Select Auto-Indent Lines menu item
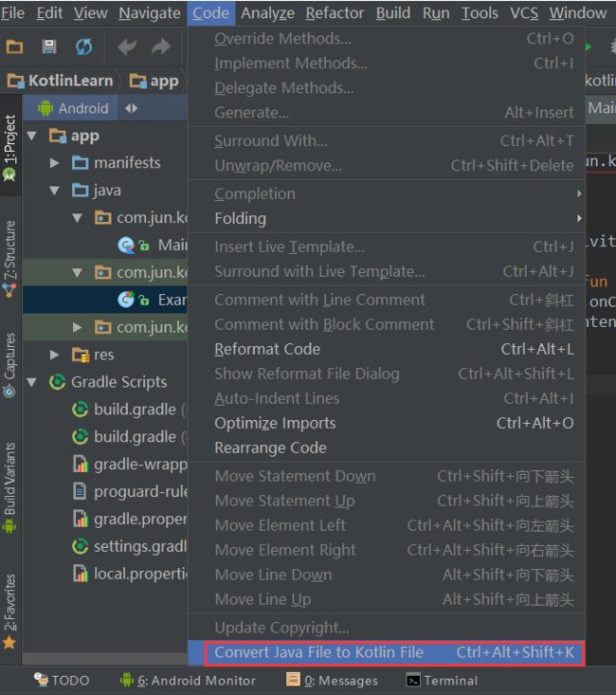This screenshot has width=616, height=695. tap(387, 398)
